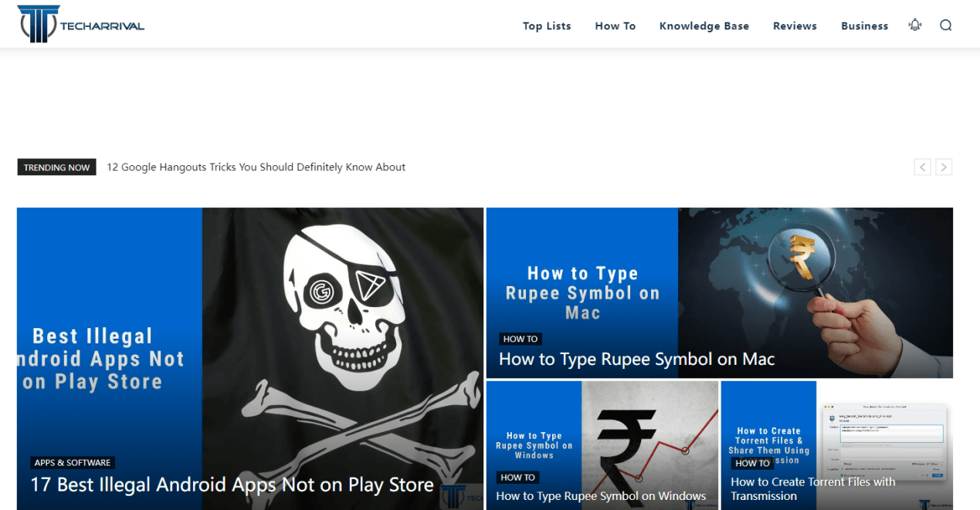Open the Reviews menu item
This screenshot has width=980, height=510.
(795, 25)
